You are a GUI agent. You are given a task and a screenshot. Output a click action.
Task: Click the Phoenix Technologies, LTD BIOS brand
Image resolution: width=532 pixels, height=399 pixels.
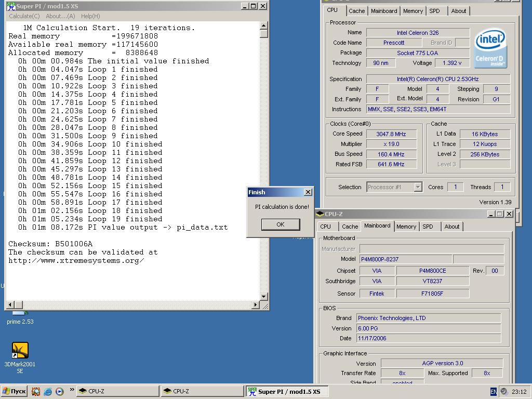429,318
